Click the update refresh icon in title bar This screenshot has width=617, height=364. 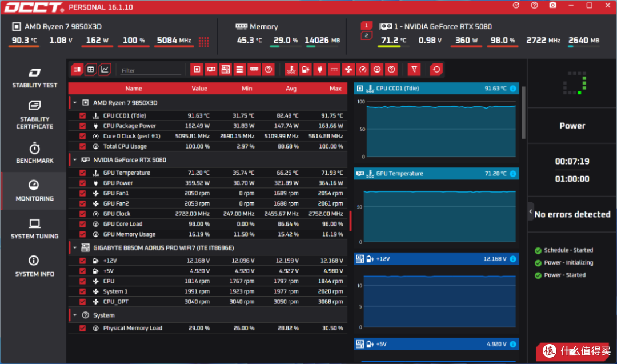[516, 6]
